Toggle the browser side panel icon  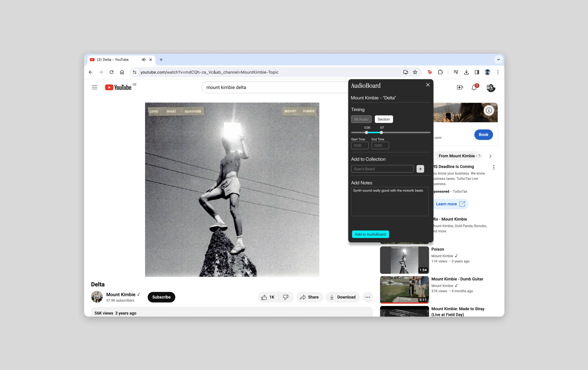pos(477,72)
